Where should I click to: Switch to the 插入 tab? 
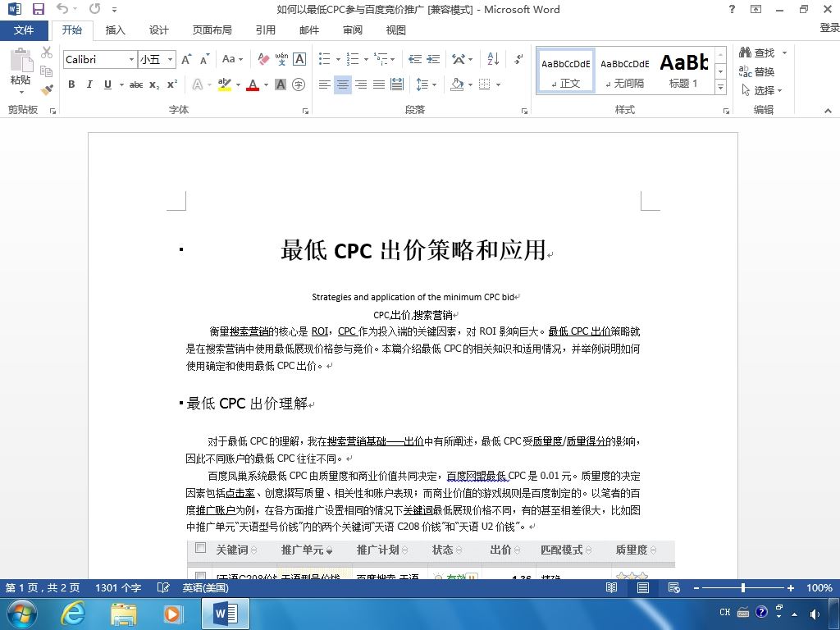(x=115, y=30)
